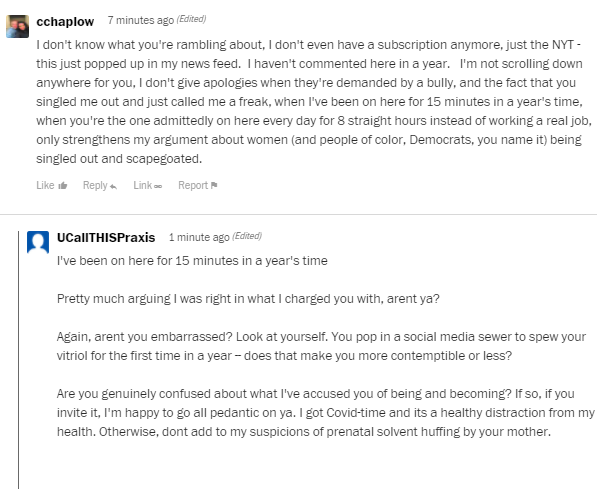Screen dimensions: 609x489
Task: Click the "1 minute ago" timestamp
Action: click(x=198, y=237)
